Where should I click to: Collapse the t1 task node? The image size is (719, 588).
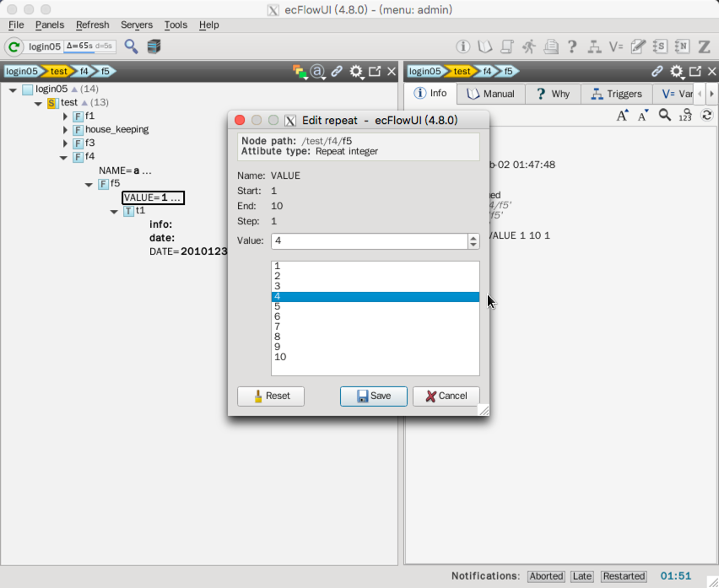tap(114, 212)
